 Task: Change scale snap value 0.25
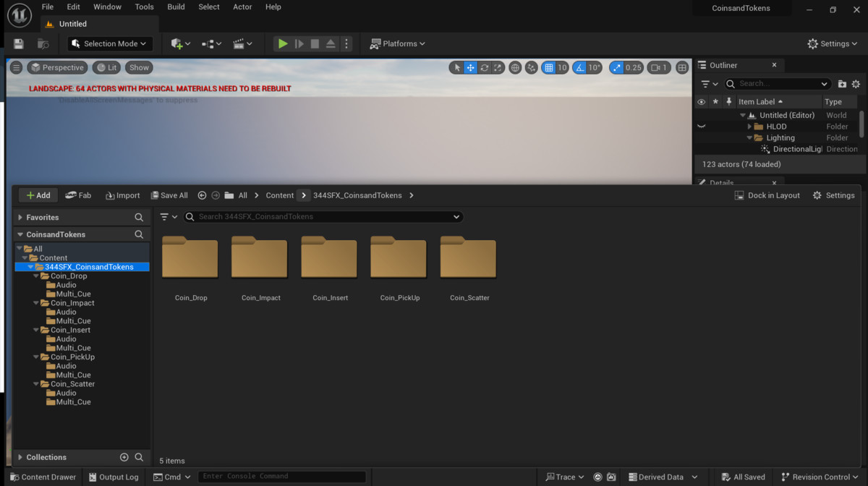click(x=633, y=68)
